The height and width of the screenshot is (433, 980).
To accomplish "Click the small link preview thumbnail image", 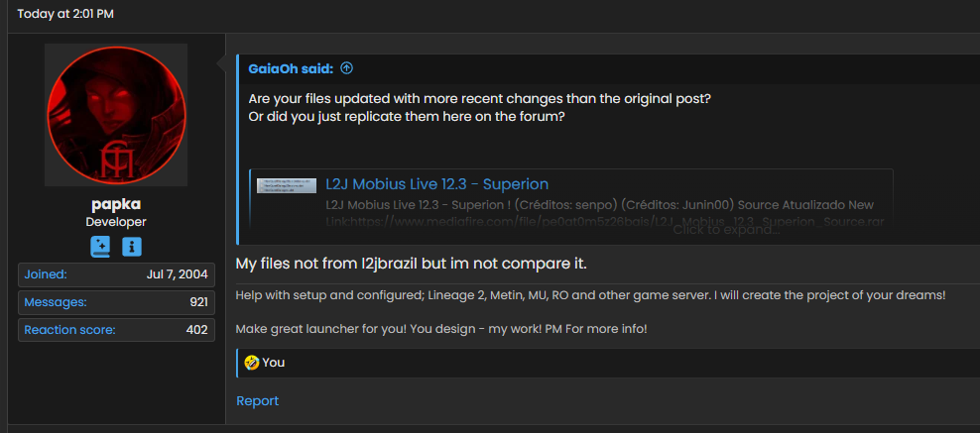I will click(287, 185).
